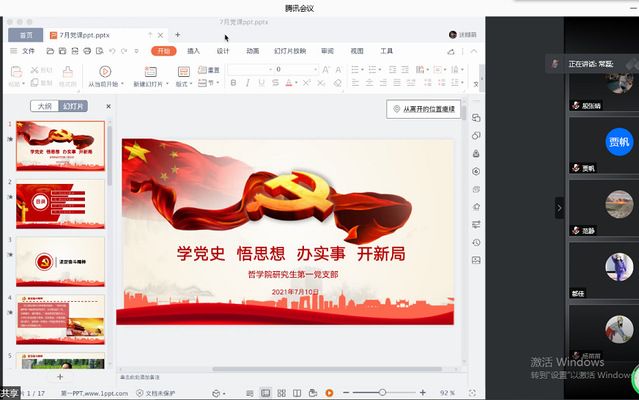Close the slide thumbnail panel
This screenshot has width=639, height=400.
coord(108,106)
